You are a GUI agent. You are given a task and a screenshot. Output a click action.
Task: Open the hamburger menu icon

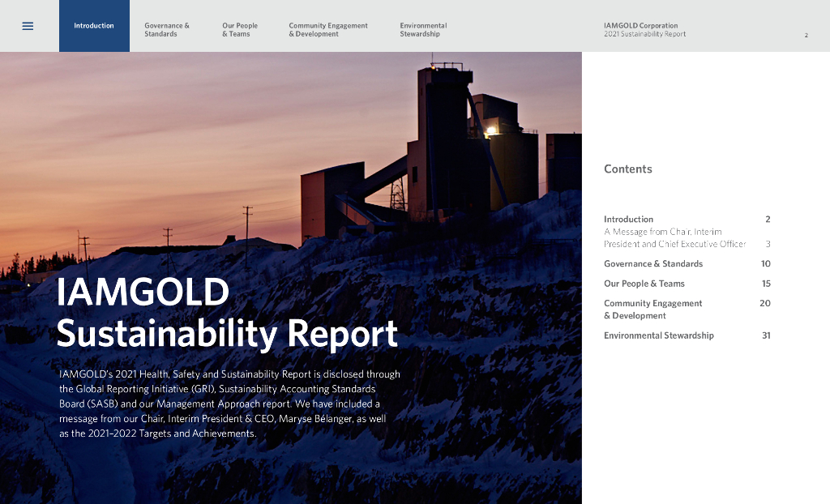pos(28,26)
